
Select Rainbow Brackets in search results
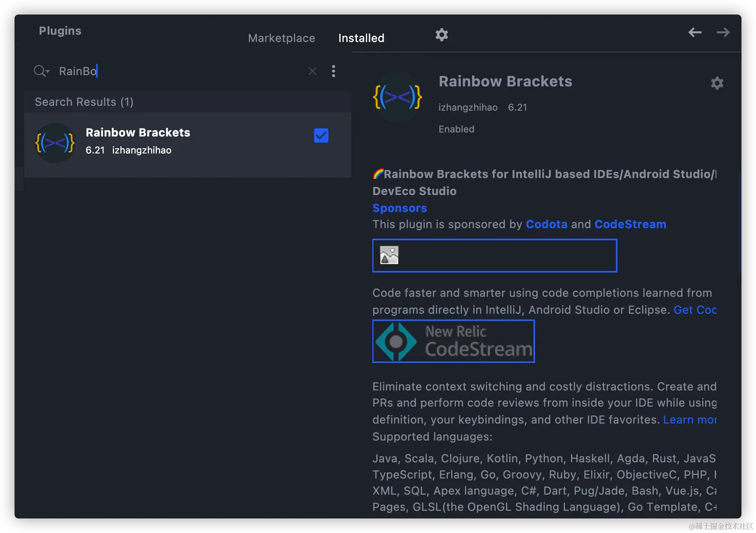[188, 145]
